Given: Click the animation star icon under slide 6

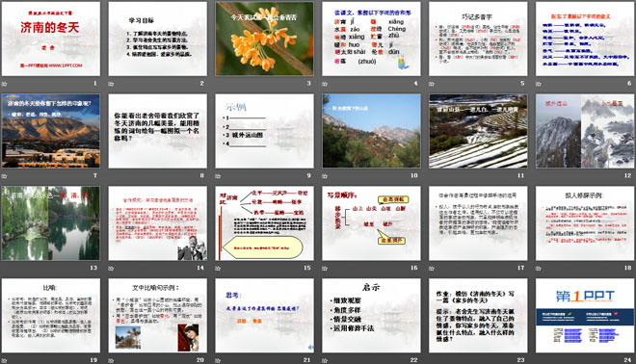Looking at the screenshot, I should (539, 84).
